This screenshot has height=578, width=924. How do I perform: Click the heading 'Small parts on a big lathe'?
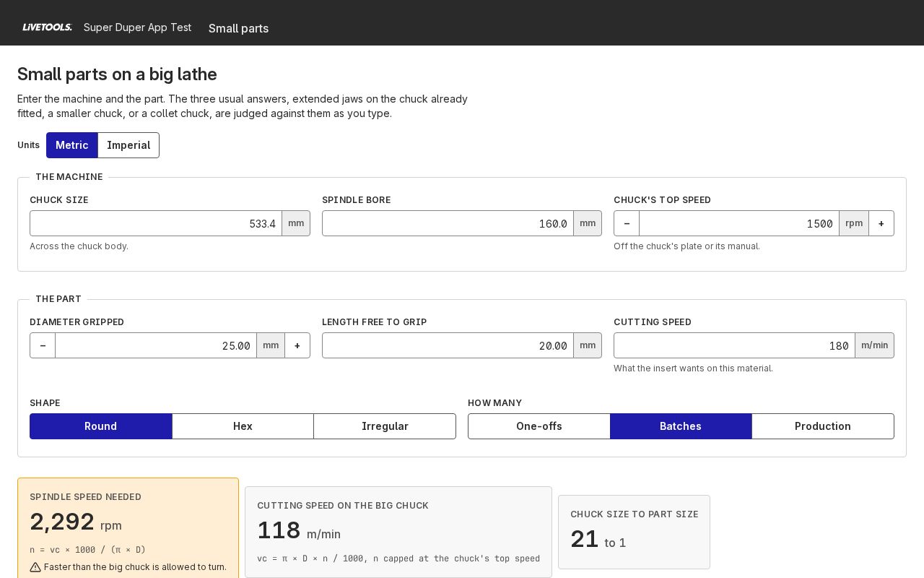pyautogui.click(x=117, y=74)
